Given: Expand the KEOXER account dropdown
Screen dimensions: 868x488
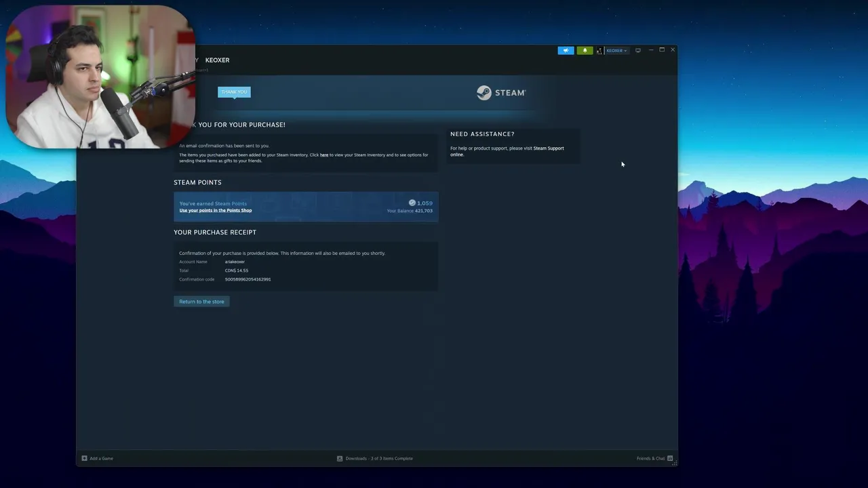Looking at the screenshot, I should point(616,50).
